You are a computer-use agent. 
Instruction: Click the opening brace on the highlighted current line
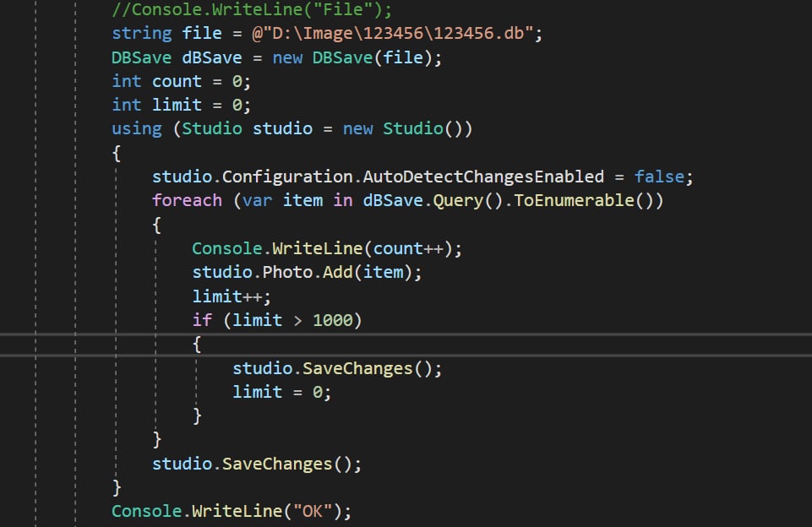click(197, 345)
